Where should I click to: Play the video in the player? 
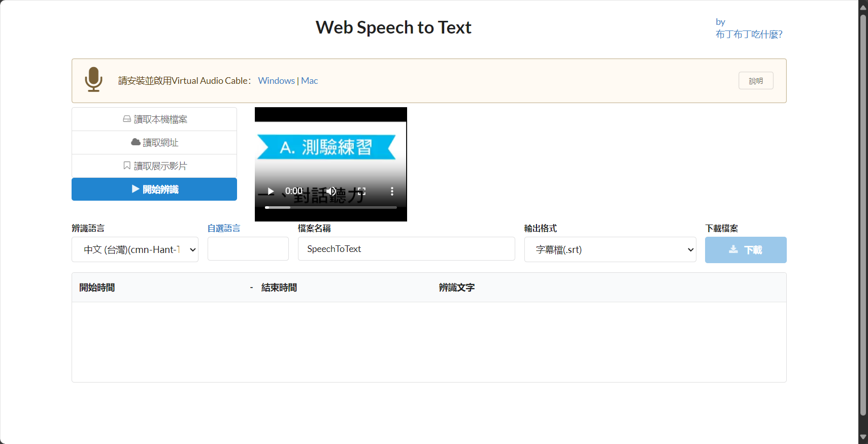(x=271, y=191)
